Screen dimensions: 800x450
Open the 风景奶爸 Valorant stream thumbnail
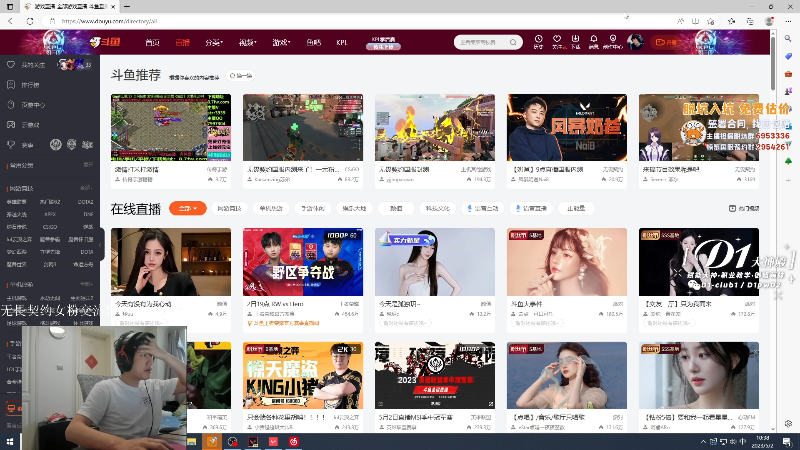tap(567, 127)
